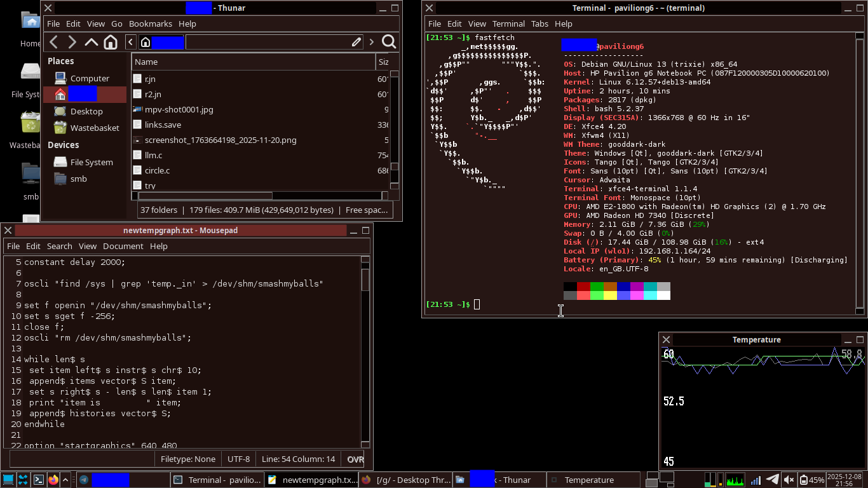The image size is (868, 488).
Task: Open the Terminal menu in the terminal window
Action: (509, 24)
